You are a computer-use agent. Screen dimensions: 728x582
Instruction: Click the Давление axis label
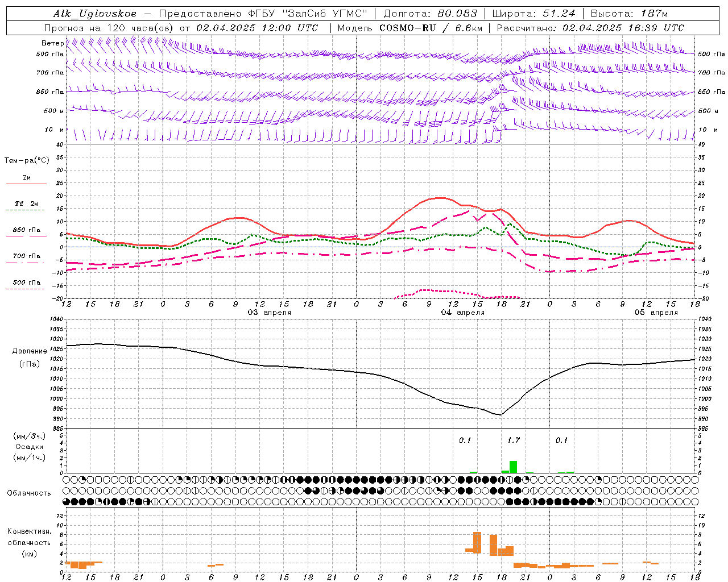[30, 351]
